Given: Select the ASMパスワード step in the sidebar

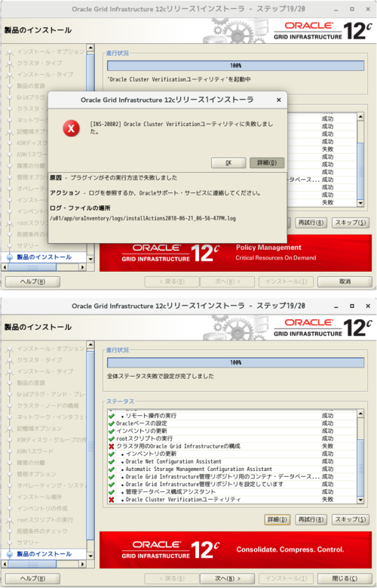Looking at the screenshot, I should point(35,451).
